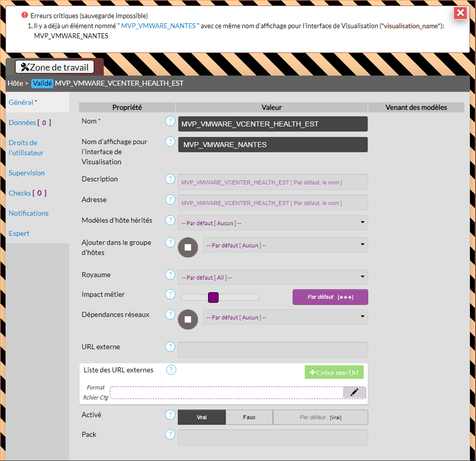Set Activé to Faux
476x461 pixels.
[x=249, y=417]
